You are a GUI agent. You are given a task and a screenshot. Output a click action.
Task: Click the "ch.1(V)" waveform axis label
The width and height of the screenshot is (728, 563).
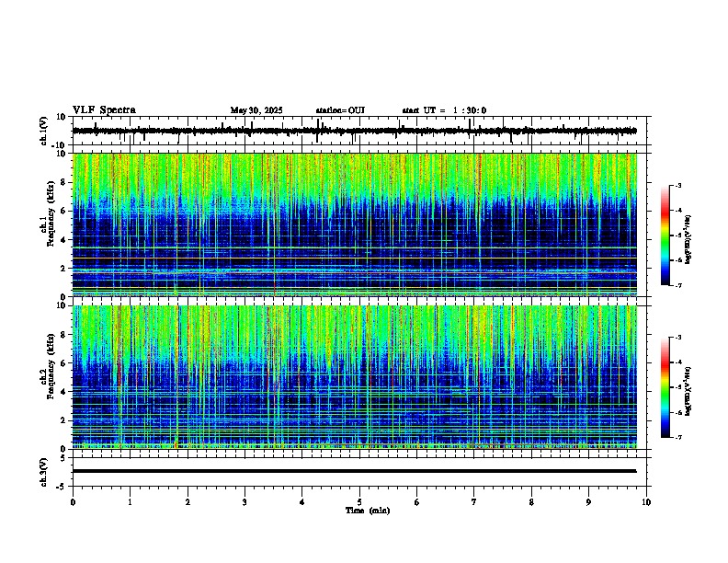[44, 131]
